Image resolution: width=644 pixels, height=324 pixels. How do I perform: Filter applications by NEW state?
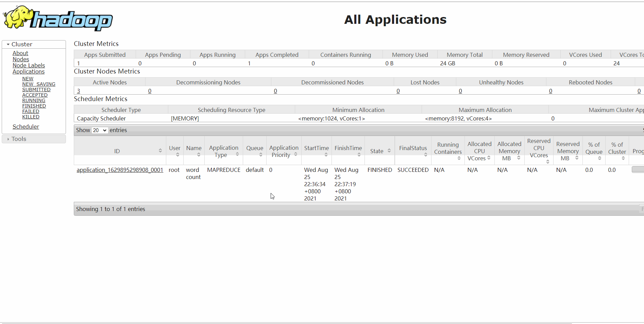point(28,79)
